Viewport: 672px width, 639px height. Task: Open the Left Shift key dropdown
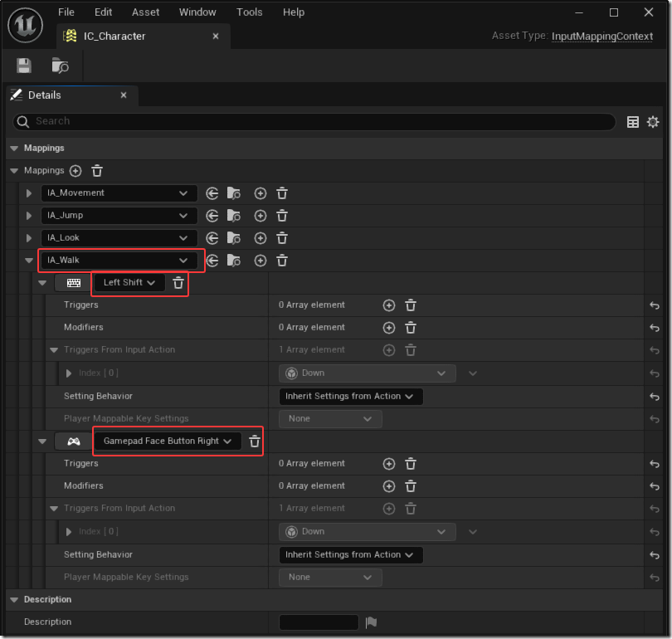129,283
